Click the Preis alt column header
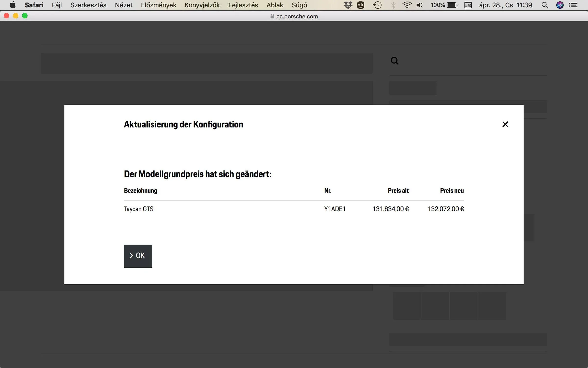588x368 pixels. tap(398, 191)
